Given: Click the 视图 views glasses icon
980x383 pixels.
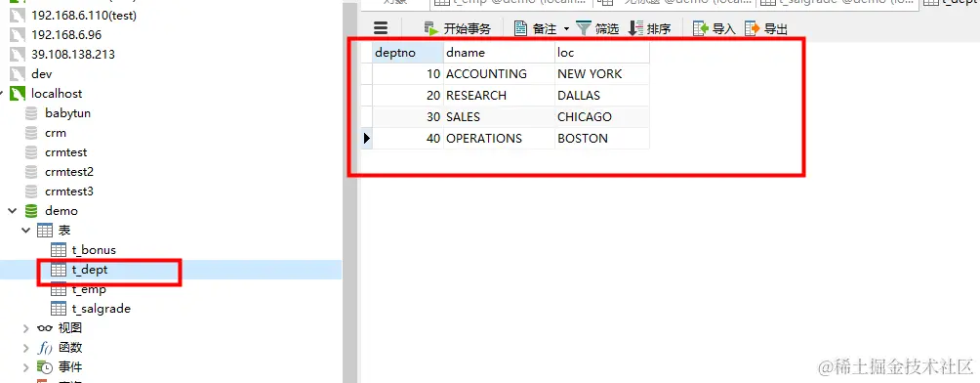Looking at the screenshot, I should point(44,328).
